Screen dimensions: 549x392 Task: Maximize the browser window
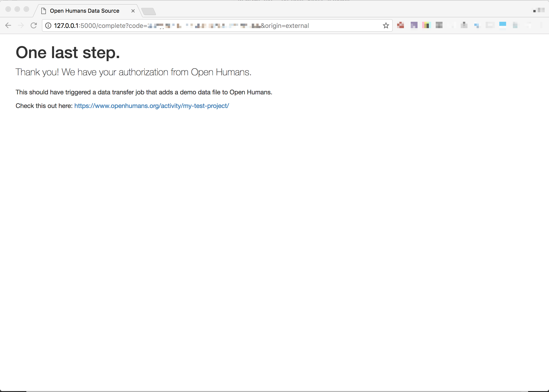pyautogui.click(x=26, y=9)
